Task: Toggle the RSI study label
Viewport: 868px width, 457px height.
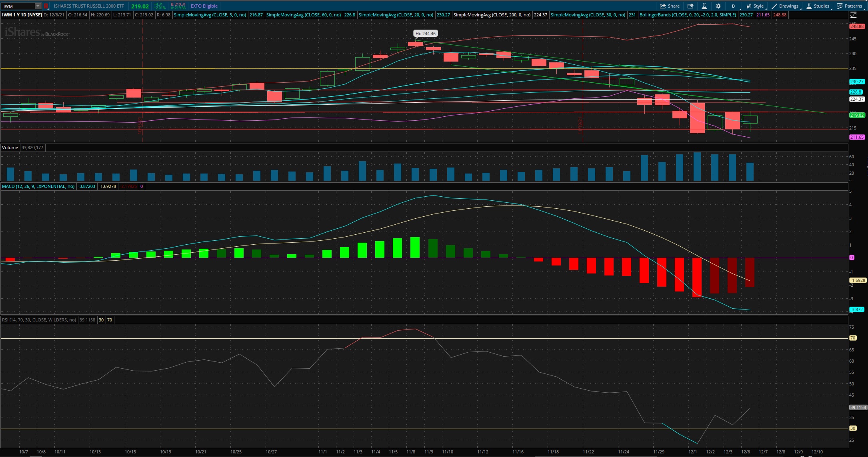Action: tap(39, 320)
